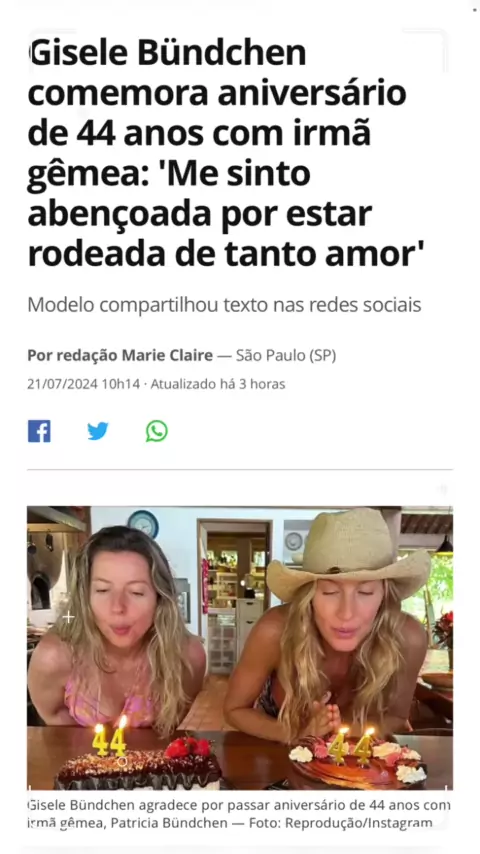The height and width of the screenshot is (854, 480).
Task: Click the white plus crosshair over the photo
Action: click(x=68, y=617)
